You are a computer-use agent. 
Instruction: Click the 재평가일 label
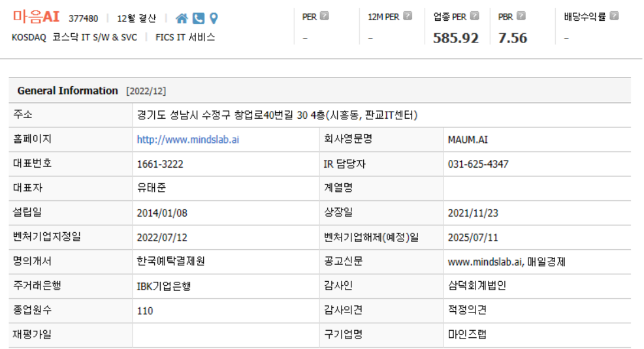pos(32,335)
